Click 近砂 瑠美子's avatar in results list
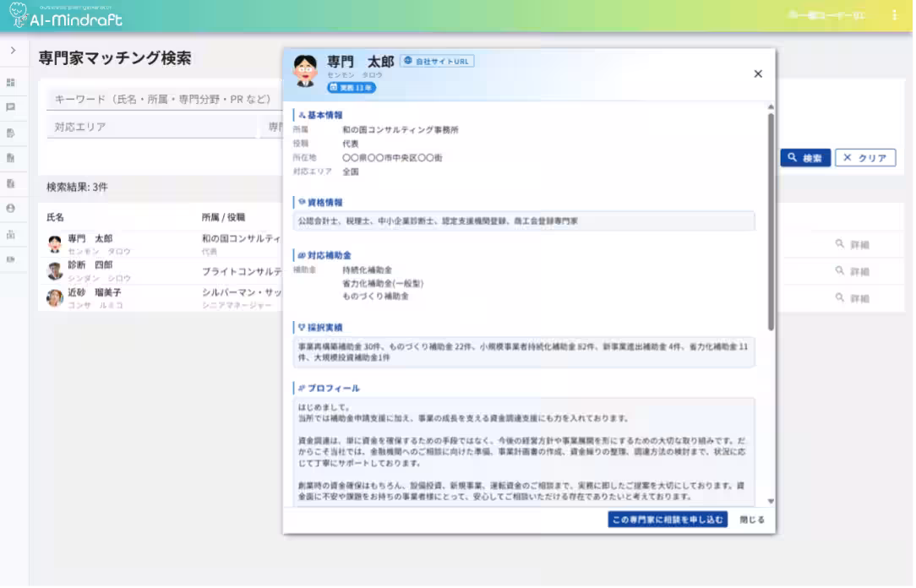 pyautogui.click(x=55, y=299)
